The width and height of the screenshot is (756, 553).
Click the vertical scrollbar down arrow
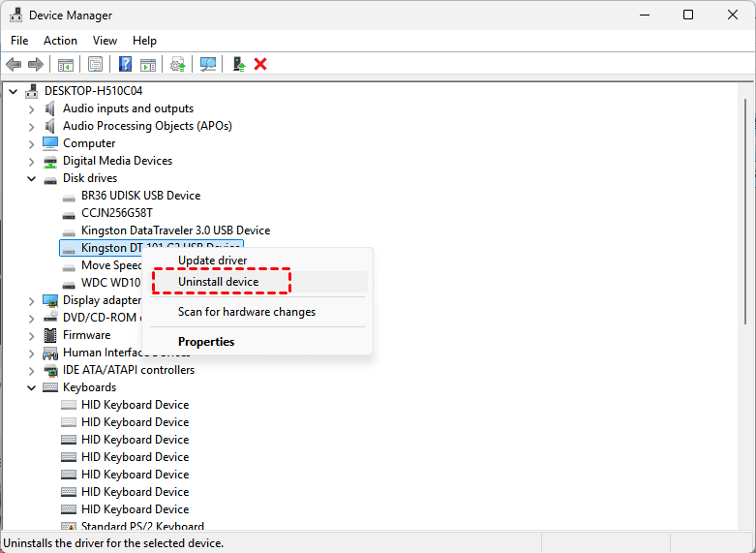click(746, 525)
